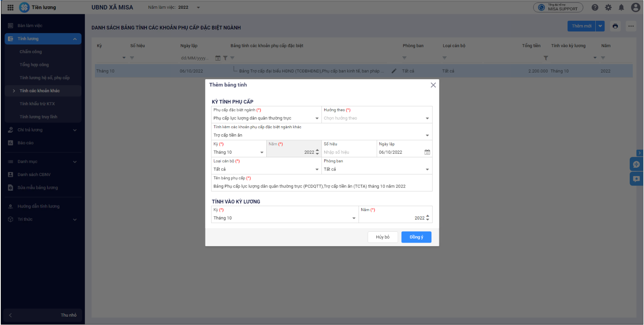Open the Kỳ dropdown under Tính vào kỳ lương
The width and height of the screenshot is (644, 325).
(x=354, y=218)
